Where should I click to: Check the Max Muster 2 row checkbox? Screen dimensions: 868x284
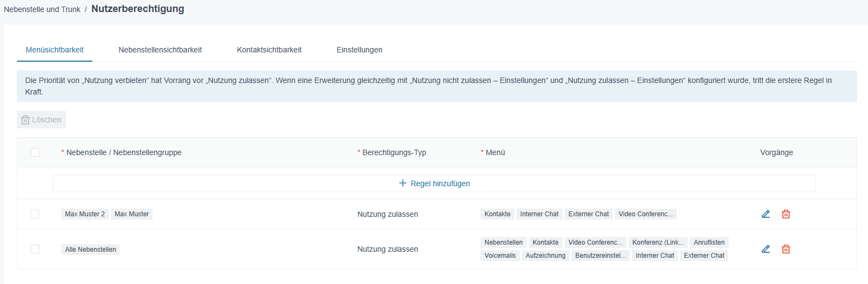[35, 214]
